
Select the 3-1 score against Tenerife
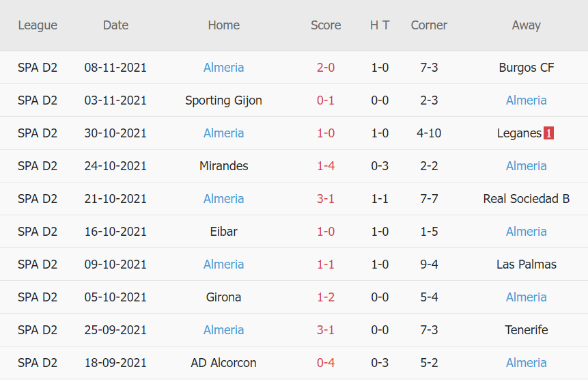(326, 330)
